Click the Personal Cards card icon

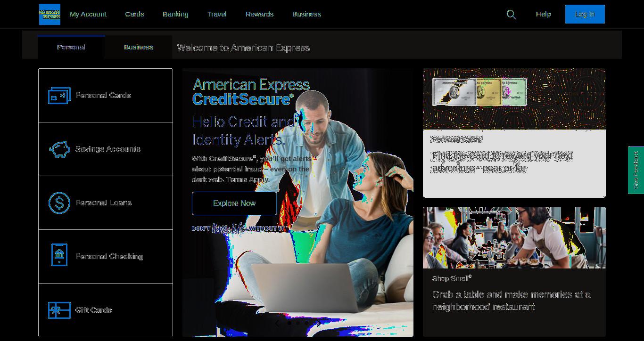coord(59,95)
